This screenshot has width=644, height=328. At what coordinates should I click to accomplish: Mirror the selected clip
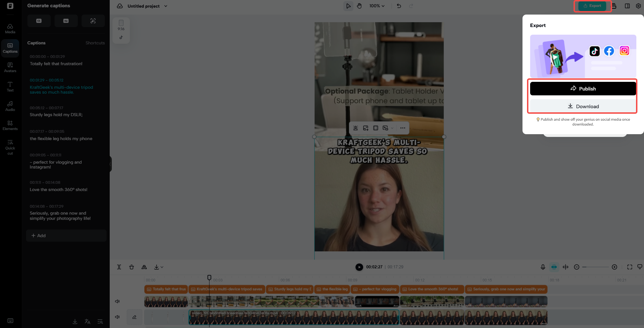pos(144,267)
